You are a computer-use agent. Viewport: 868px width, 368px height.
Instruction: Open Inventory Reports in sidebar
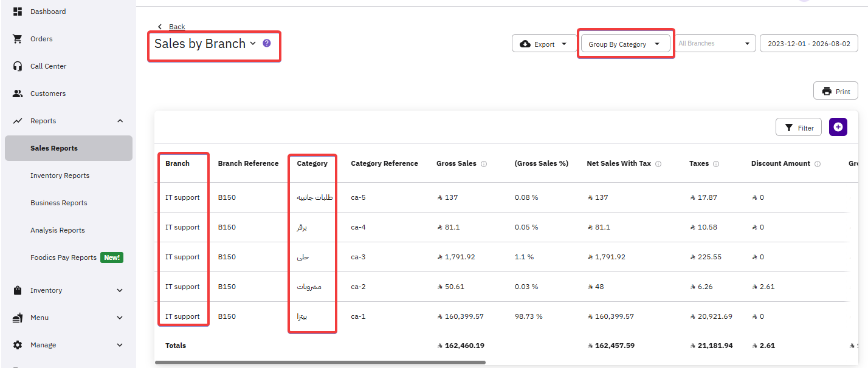pos(60,175)
